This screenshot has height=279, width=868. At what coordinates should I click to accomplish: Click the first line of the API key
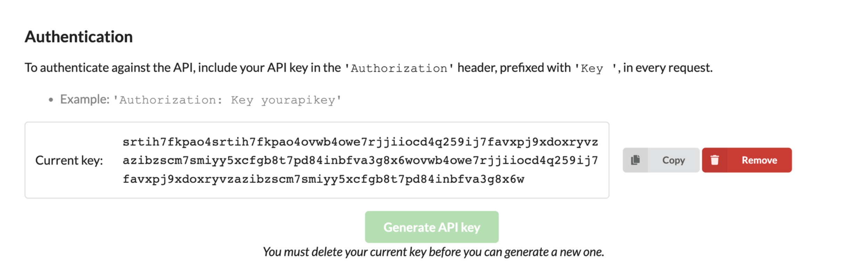click(360, 142)
